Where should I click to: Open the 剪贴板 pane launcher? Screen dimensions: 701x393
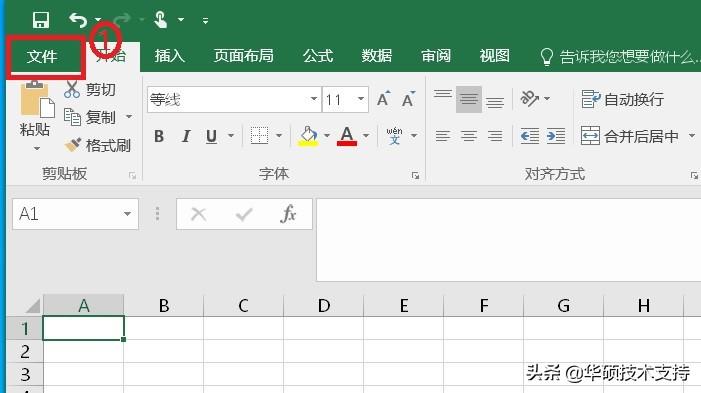(x=132, y=176)
